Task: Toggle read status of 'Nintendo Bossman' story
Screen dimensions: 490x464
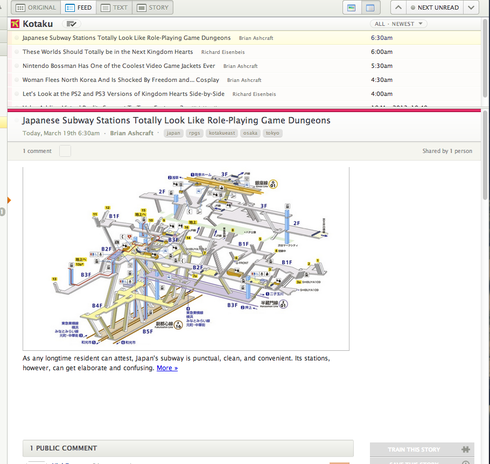Action: pyautogui.click(x=16, y=66)
